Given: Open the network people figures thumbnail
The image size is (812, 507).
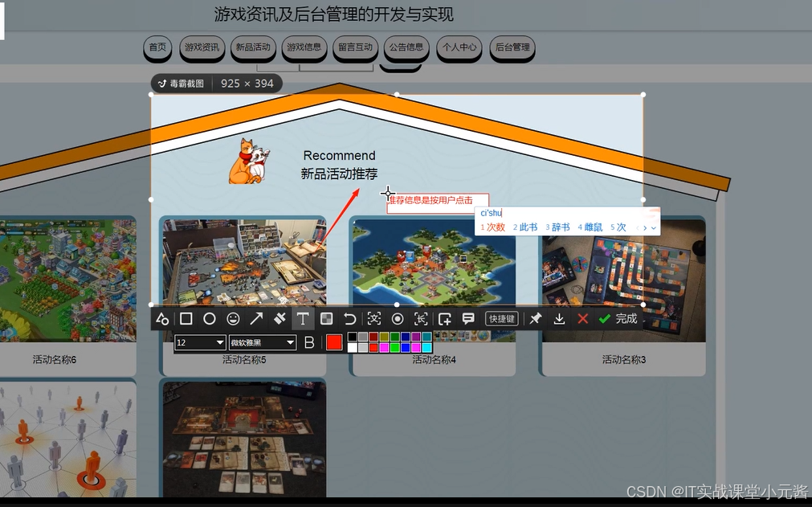Looking at the screenshot, I should click(x=67, y=440).
